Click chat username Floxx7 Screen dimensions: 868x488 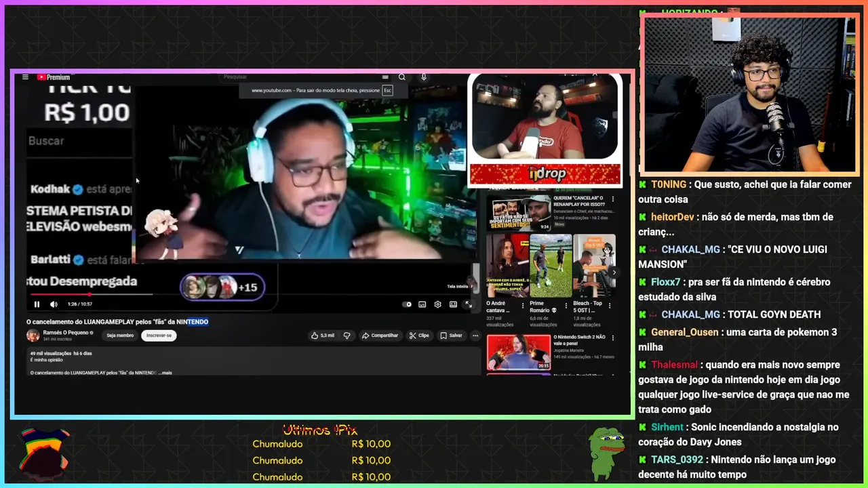[667, 282]
